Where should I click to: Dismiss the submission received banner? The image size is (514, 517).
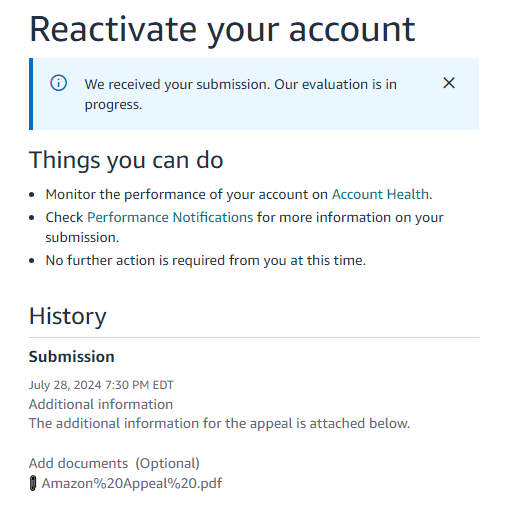coord(449,83)
